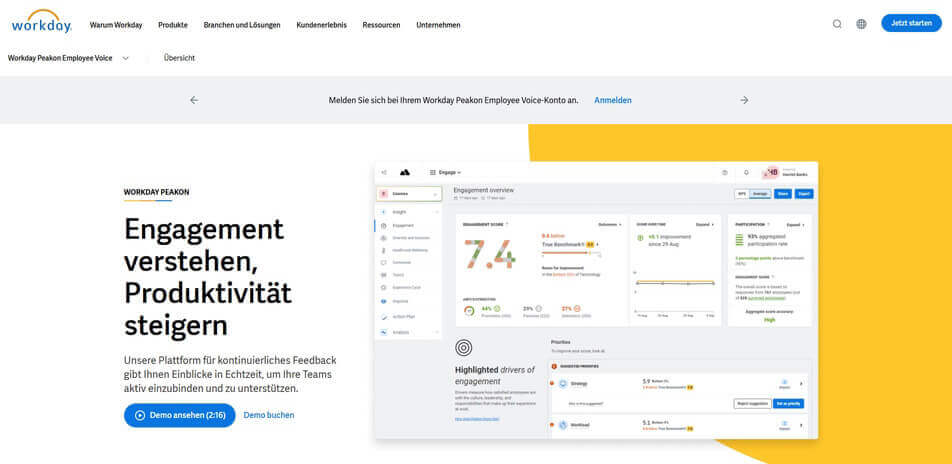Click the NPS donut gauge icon
952x464 pixels.
click(x=469, y=311)
